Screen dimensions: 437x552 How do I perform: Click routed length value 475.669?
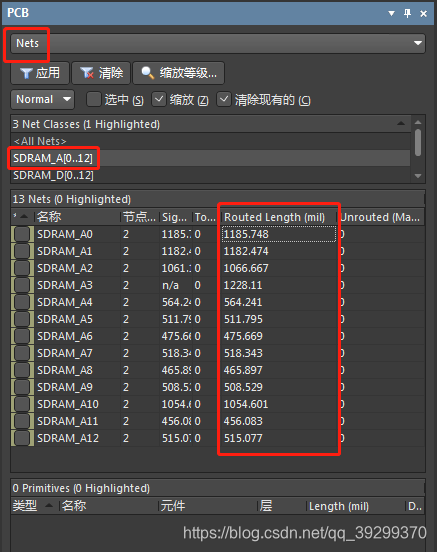click(x=243, y=336)
